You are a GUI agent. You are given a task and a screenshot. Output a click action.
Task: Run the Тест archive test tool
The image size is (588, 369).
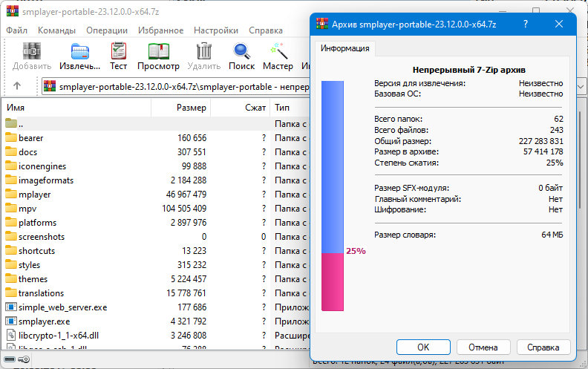(x=119, y=51)
